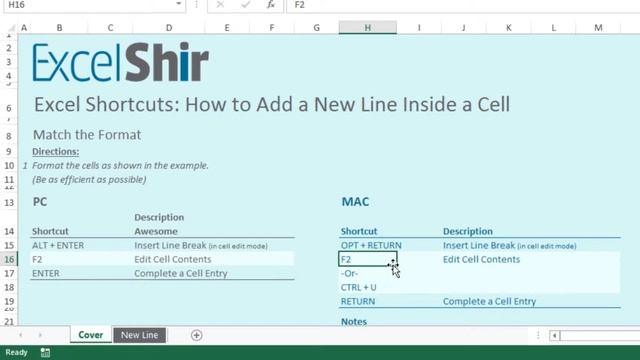Select column J header

pyautogui.click(x=463, y=28)
